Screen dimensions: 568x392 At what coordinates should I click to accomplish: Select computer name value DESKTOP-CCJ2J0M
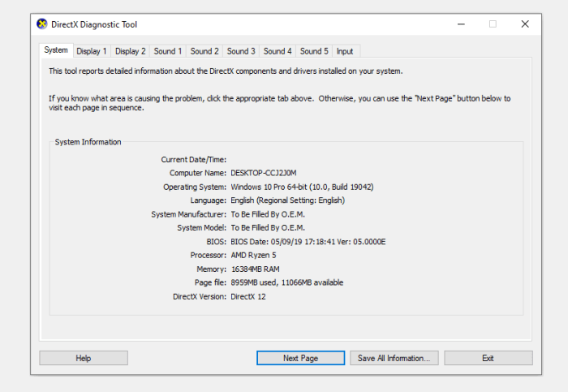(x=264, y=173)
